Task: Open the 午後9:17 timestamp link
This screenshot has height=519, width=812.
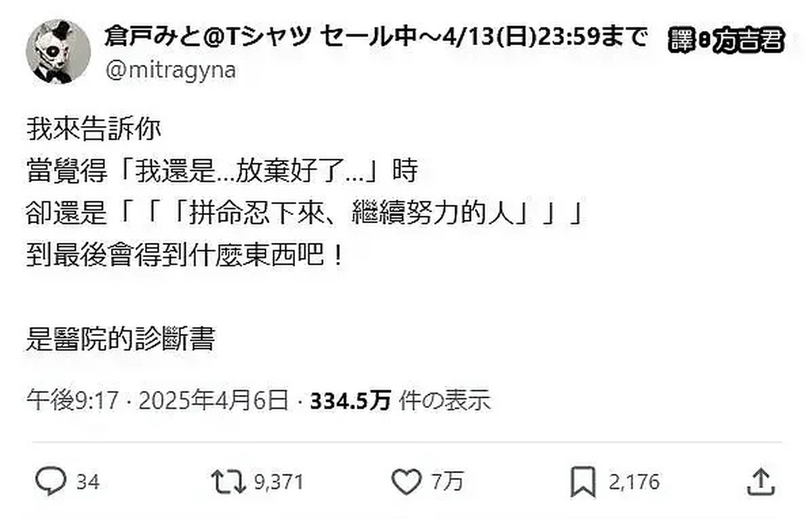Action: click(73, 400)
